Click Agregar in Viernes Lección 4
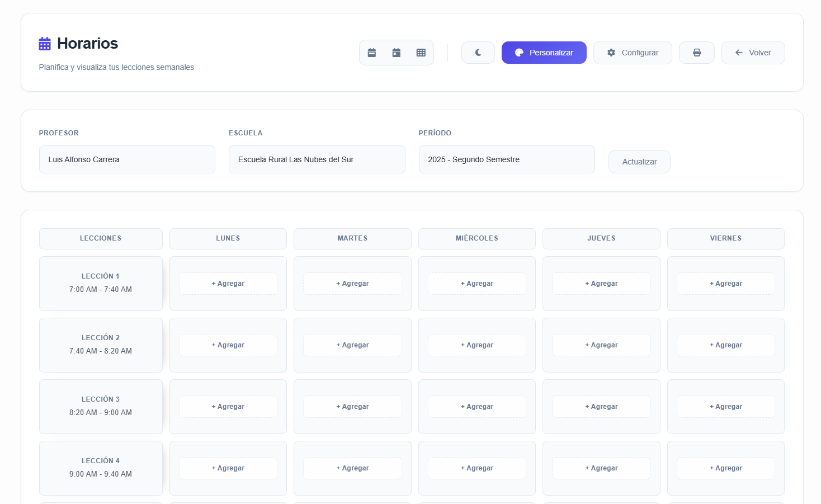This screenshot has height=504, width=821. [725, 468]
